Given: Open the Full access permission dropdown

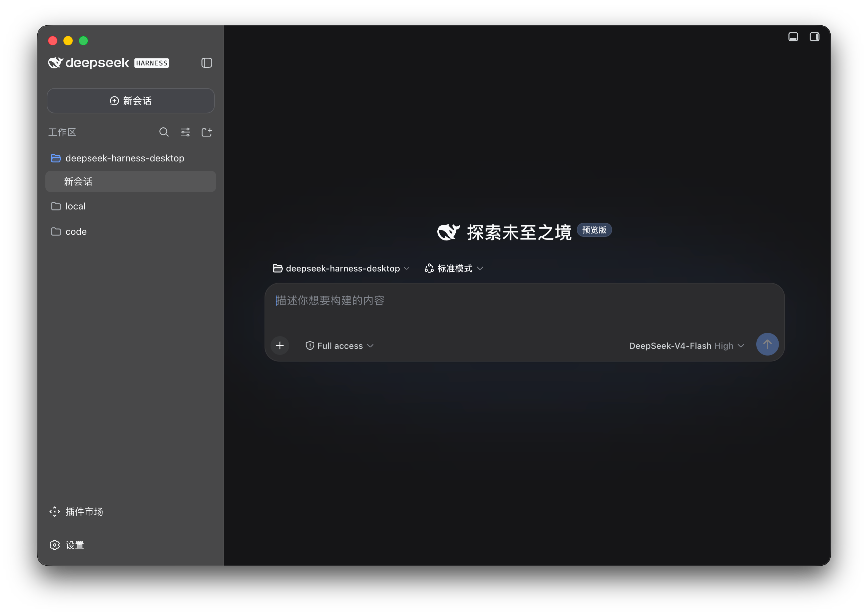Looking at the screenshot, I should (340, 346).
